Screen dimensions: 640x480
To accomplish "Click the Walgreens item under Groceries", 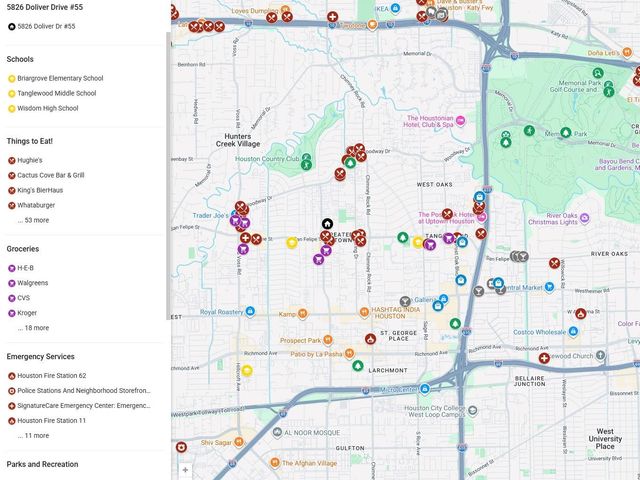I will click(x=32, y=283).
